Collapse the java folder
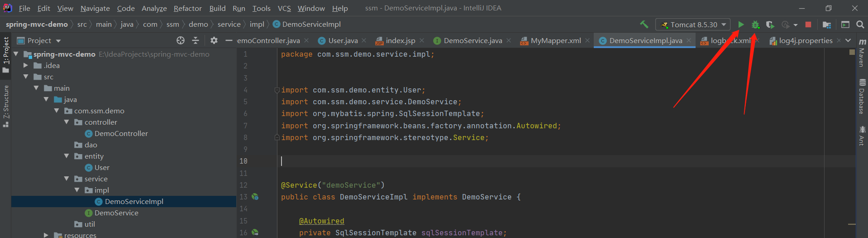868x238 pixels. pos(46,99)
